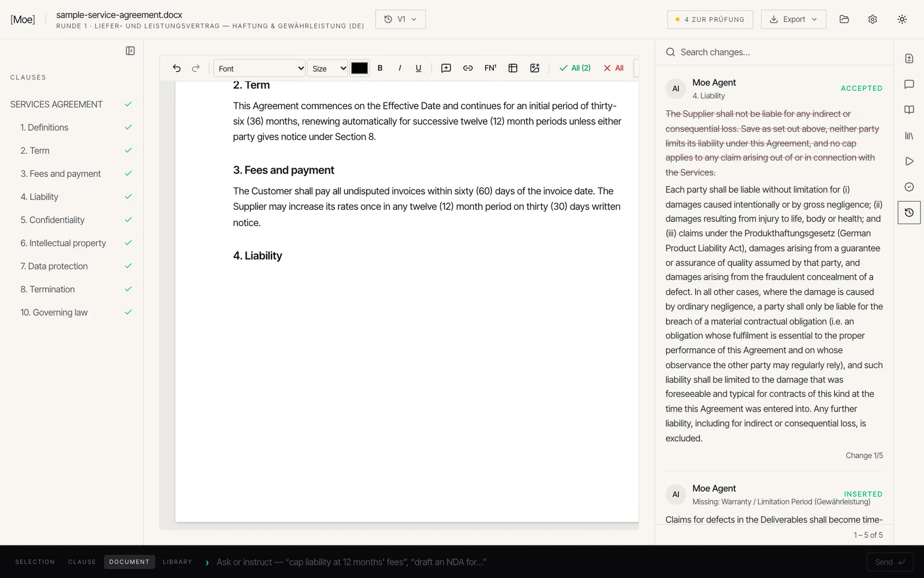Insert a hyperlink
The width and height of the screenshot is (924, 578).
click(468, 68)
